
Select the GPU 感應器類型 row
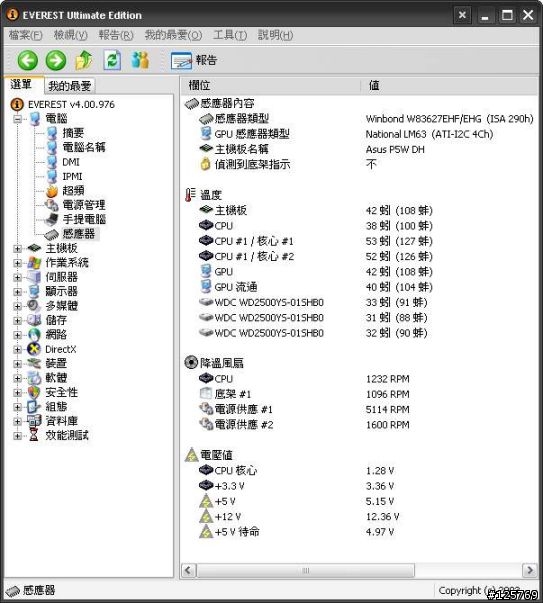coord(360,134)
